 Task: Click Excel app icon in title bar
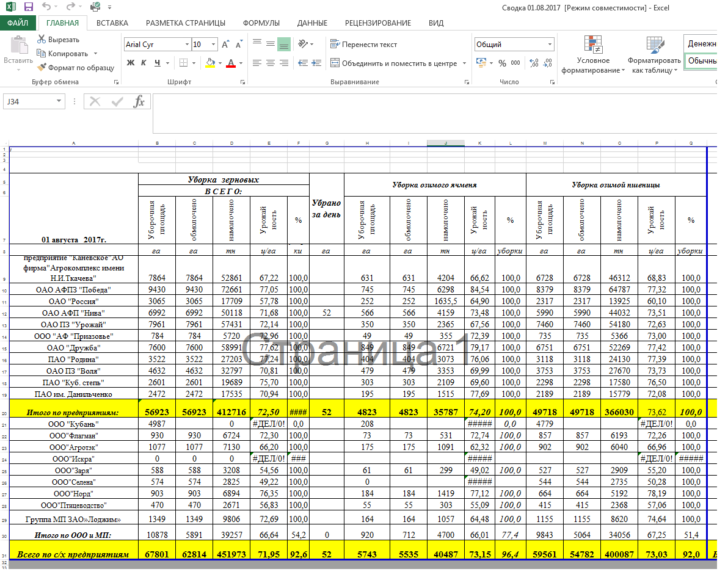click(9, 7)
